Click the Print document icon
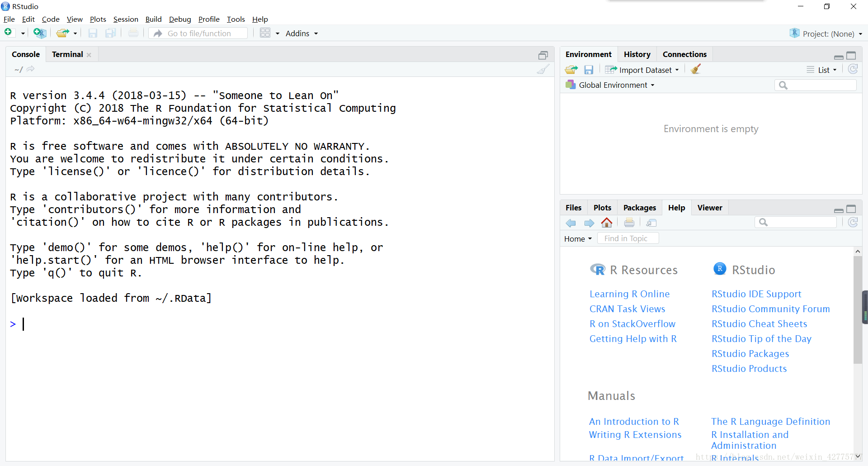This screenshot has height=466, width=868. (x=133, y=33)
